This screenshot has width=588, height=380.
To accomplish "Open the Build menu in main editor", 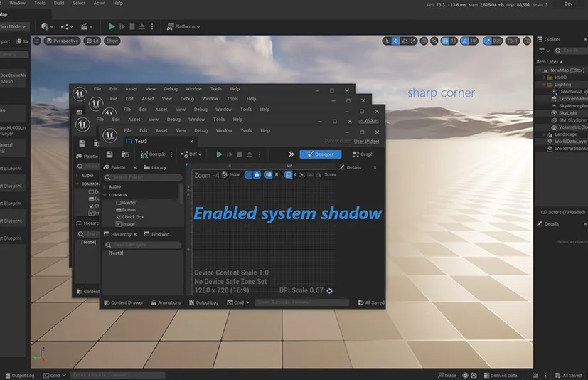I will click(x=59, y=3).
